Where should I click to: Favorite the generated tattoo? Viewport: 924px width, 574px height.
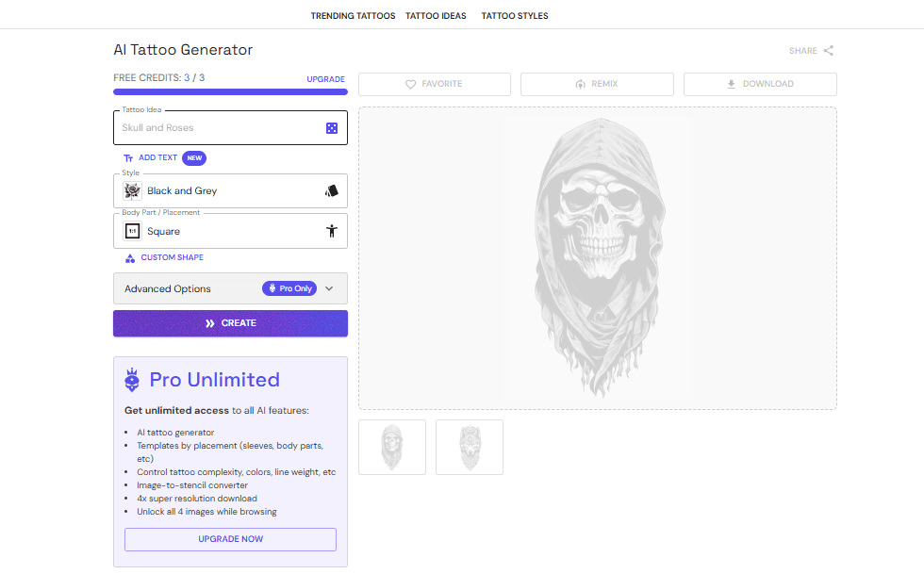tap(435, 84)
